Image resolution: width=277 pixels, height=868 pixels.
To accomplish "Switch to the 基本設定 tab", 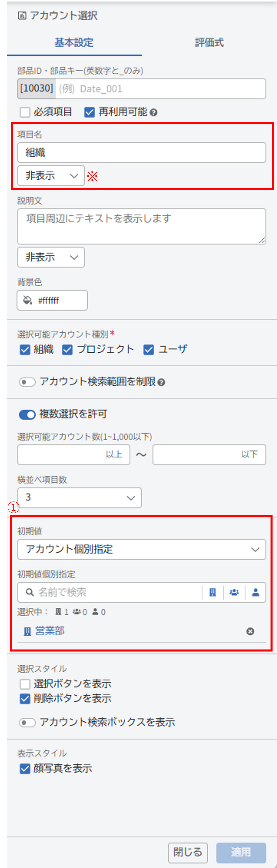I will pos(74,42).
